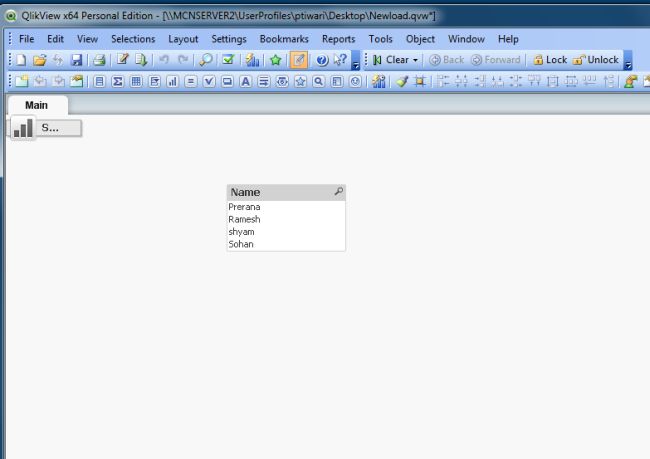The width and height of the screenshot is (650, 459).
Task: Create a Slider/Calendar object icon
Action: point(282,81)
